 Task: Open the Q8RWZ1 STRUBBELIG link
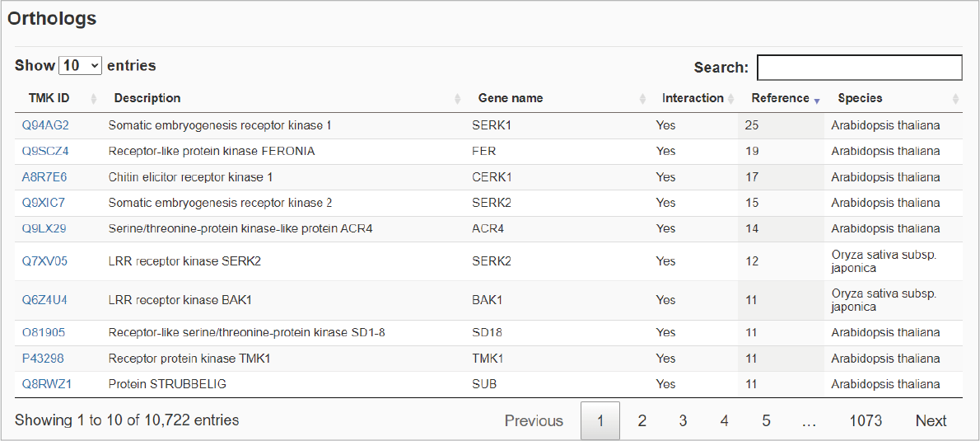[46, 384]
